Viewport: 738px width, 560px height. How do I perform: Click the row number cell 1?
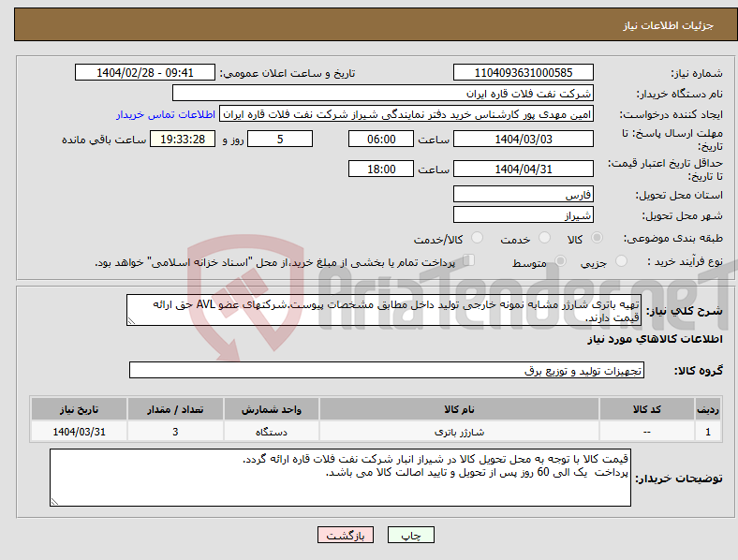[x=708, y=432]
